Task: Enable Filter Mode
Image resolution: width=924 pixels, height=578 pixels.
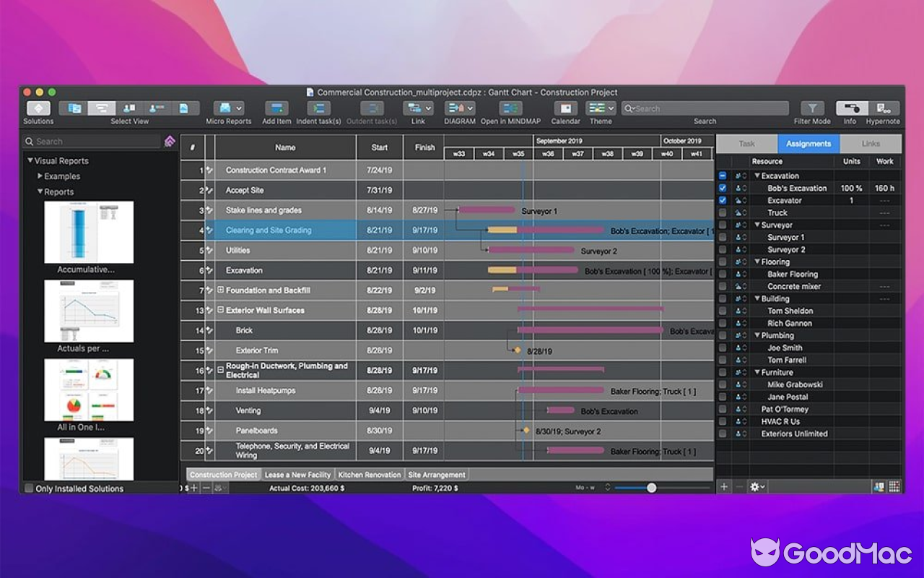Action: [811, 106]
